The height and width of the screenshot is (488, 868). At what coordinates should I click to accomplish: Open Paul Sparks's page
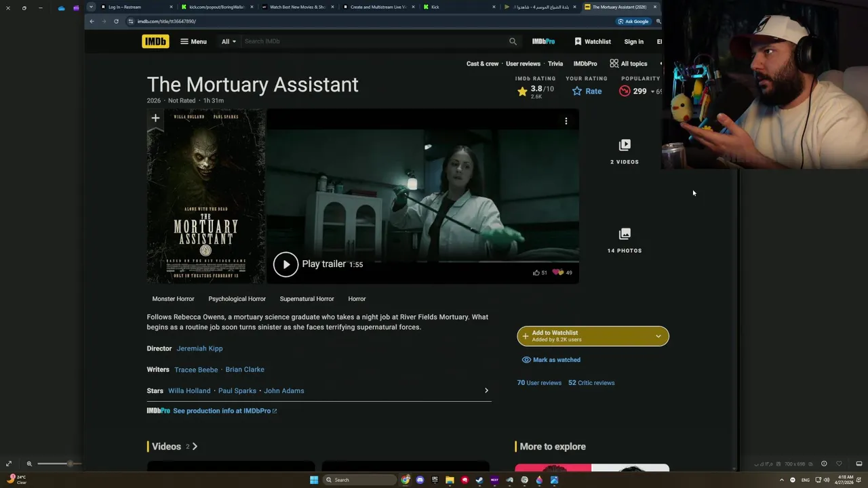coord(237,390)
